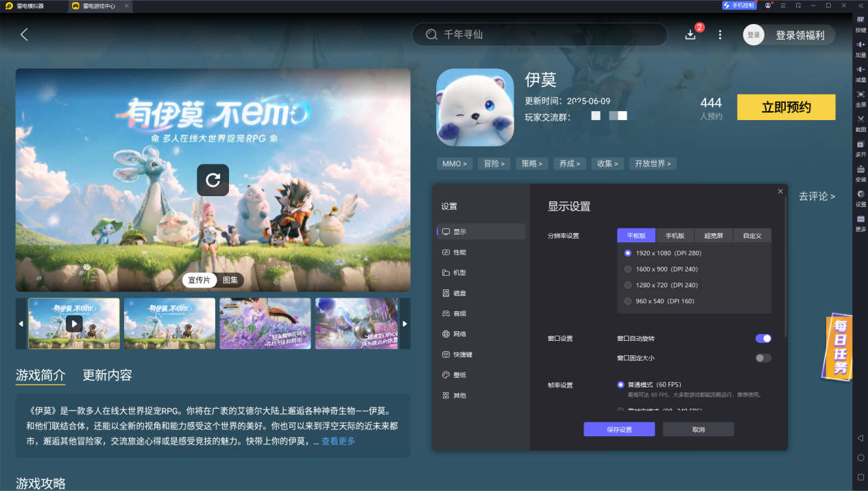Open 磁盘 disk settings category
The width and height of the screenshot is (868, 491).
481,293
